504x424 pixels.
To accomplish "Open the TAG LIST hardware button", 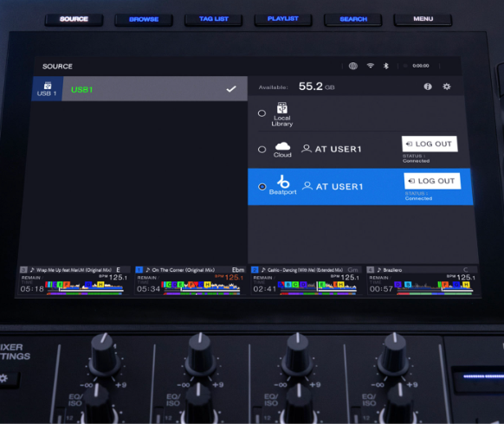I will click(214, 19).
